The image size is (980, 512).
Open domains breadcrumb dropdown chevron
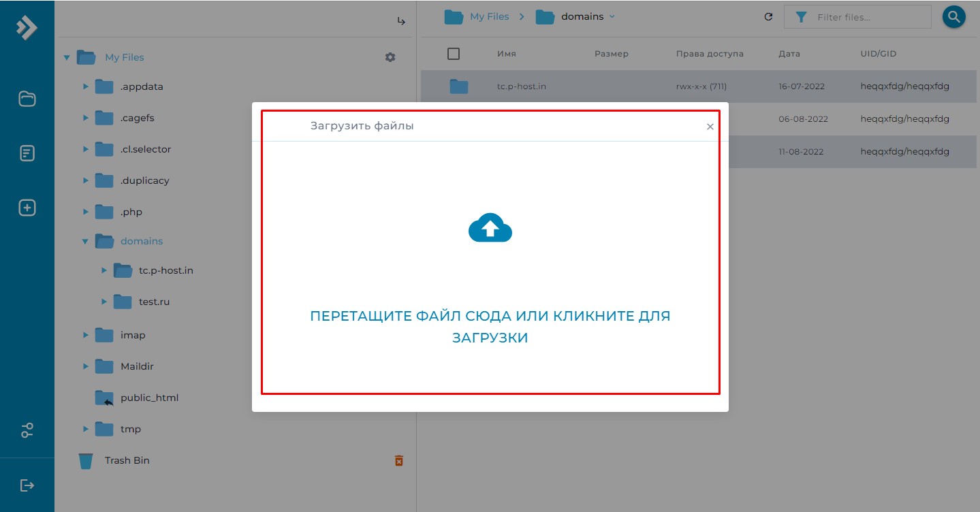pos(612,16)
